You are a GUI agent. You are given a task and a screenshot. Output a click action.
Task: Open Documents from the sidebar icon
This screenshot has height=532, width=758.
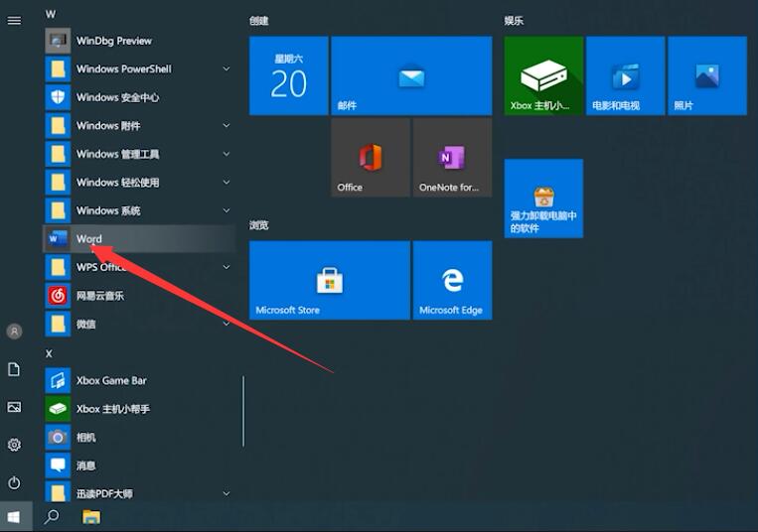(x=14, y=369)
